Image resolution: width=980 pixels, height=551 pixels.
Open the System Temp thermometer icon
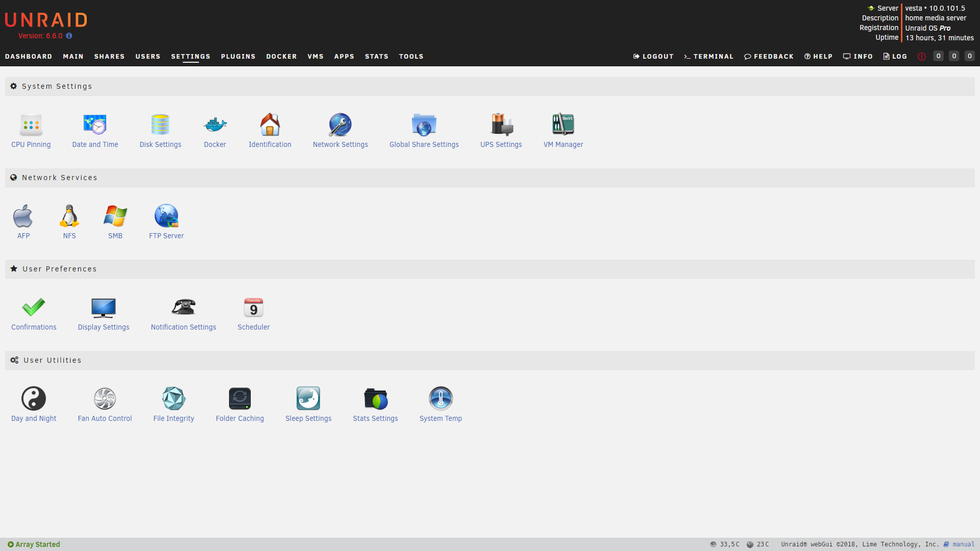pos(440,399)
